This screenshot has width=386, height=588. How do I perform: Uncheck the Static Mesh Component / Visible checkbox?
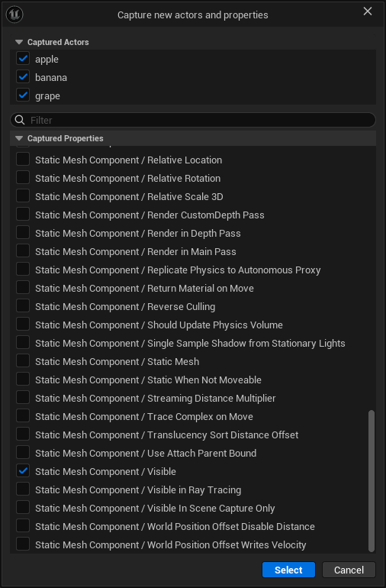point(23,471)
